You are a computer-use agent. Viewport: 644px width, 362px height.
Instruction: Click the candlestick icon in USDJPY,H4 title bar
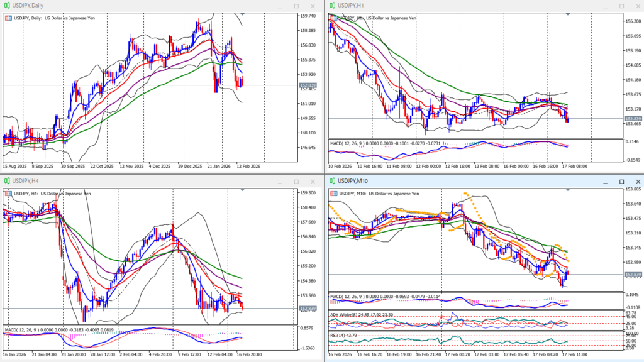(x=7, y=182)
